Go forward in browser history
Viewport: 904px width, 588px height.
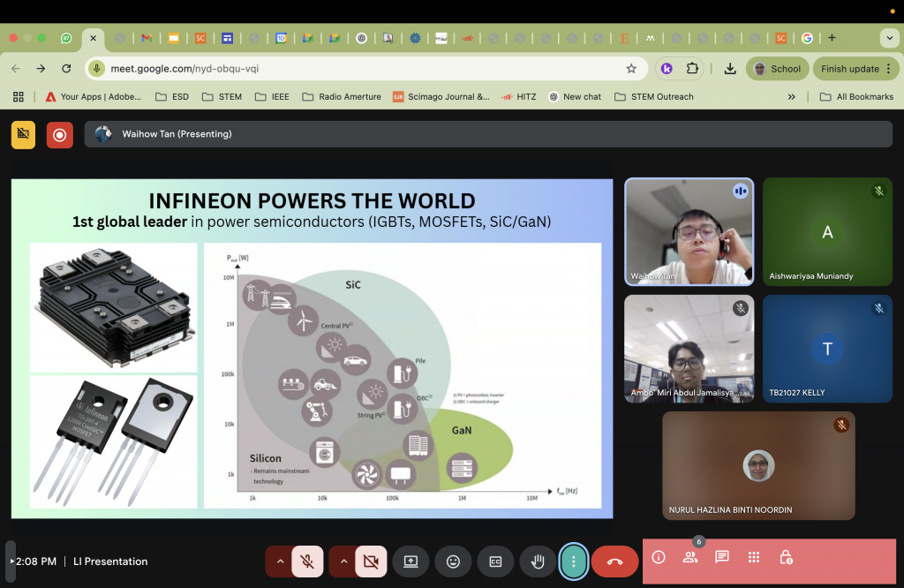(x=41, y=69)
